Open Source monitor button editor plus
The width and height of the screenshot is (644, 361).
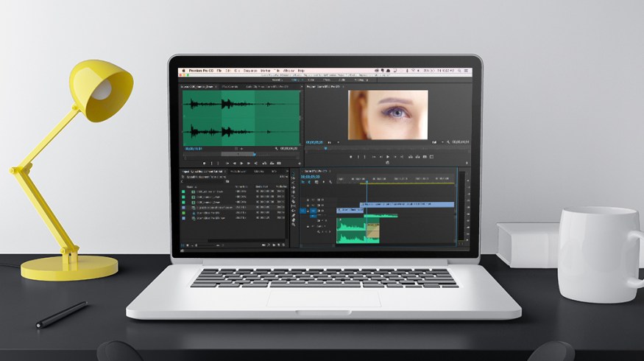pyautogui.click(x=300, y=164)
